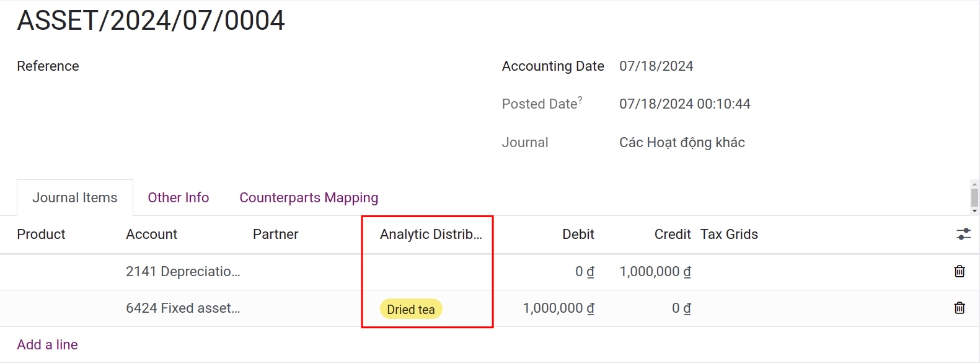Select the 2141 Depreciation account cell
This screenshot has height=363, width=980.
point(183,271)
